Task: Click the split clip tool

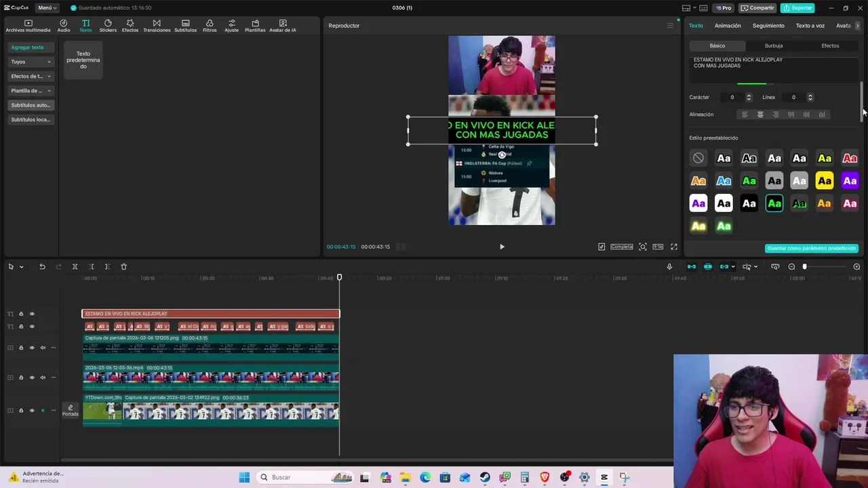Action: 75,266
